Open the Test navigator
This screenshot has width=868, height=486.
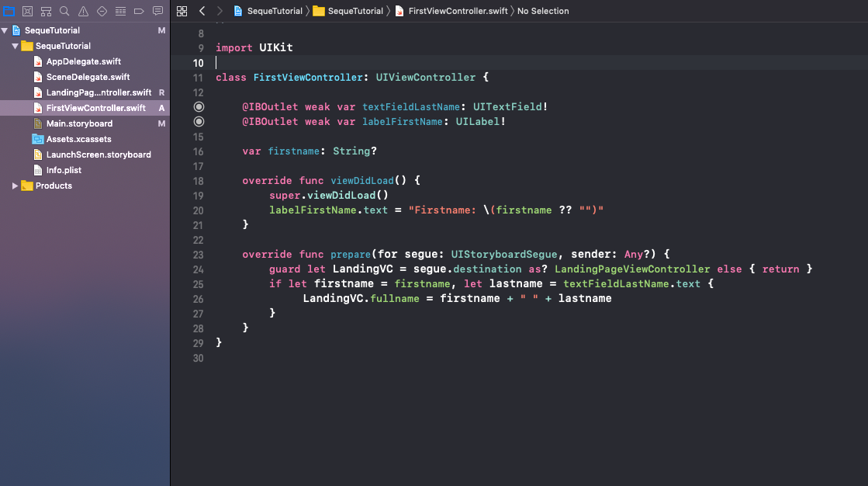click(x=102, y=11)
